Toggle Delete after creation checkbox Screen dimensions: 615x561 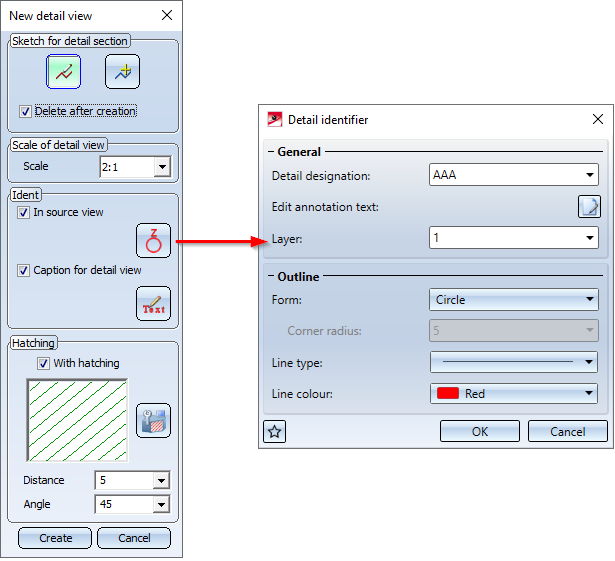point(25,111)
